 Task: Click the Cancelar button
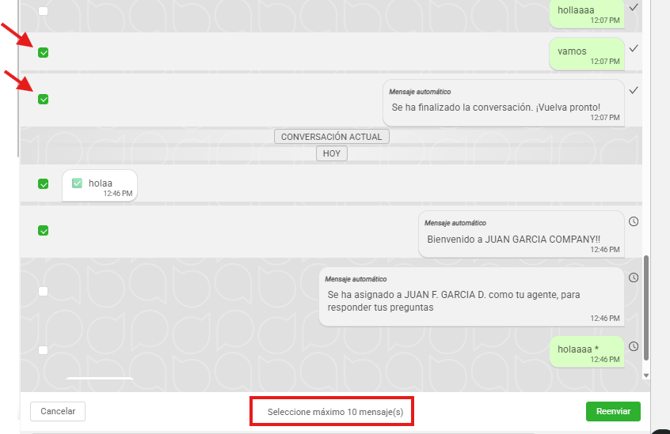[x=58, y=411]
